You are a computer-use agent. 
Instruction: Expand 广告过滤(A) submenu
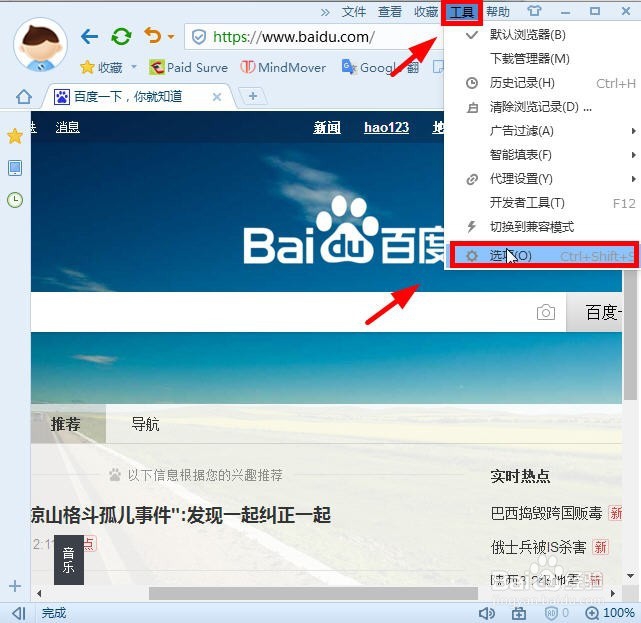pos(542,131)
